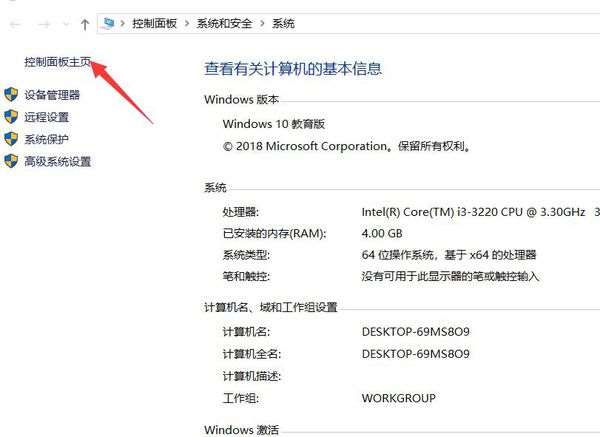This screenshot has height=437, width=600.
Task: Open recent locations dropdown arrow
Action: point(66,24)
